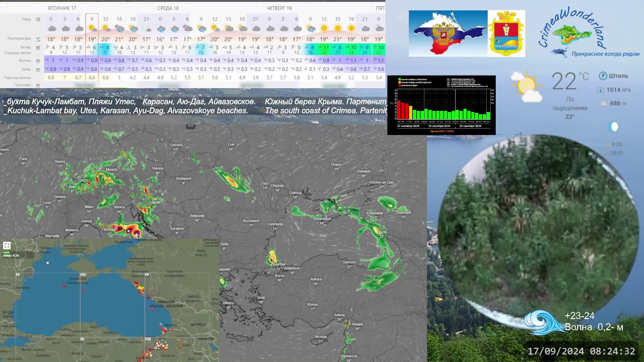Click the moon phase icon

[613, 127]
